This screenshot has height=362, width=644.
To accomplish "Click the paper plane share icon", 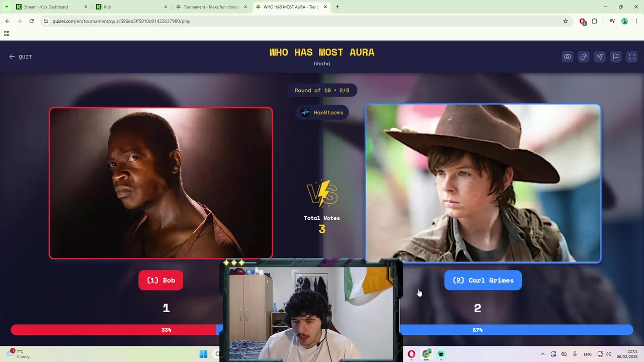I will coord(600,57).
